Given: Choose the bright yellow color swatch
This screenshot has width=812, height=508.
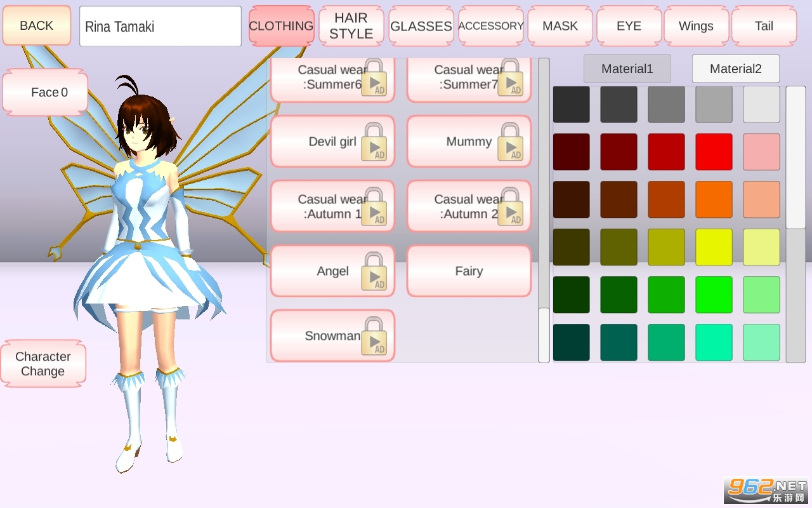Looking at the screenshot, I should [x=714, y=247].
